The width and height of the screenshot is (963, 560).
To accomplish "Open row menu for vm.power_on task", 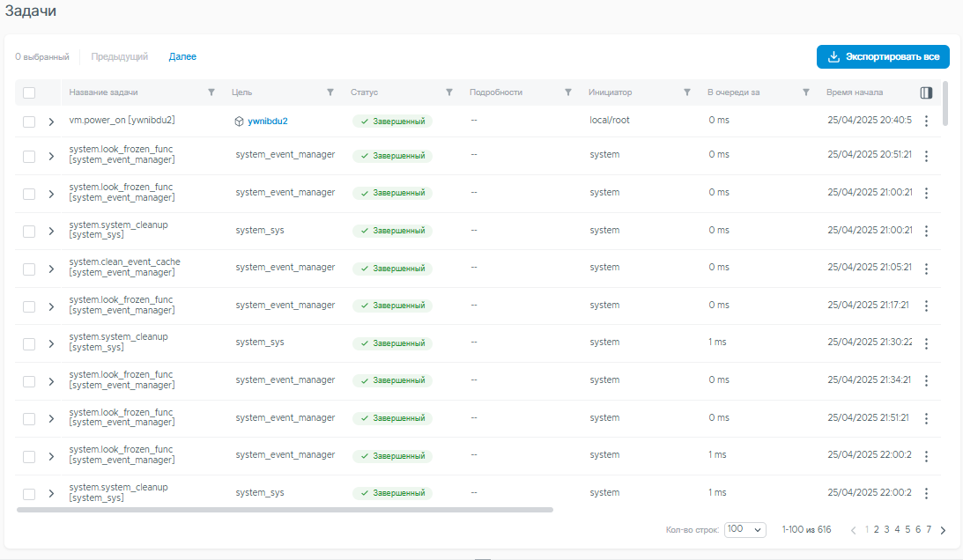I will point(926,121).
